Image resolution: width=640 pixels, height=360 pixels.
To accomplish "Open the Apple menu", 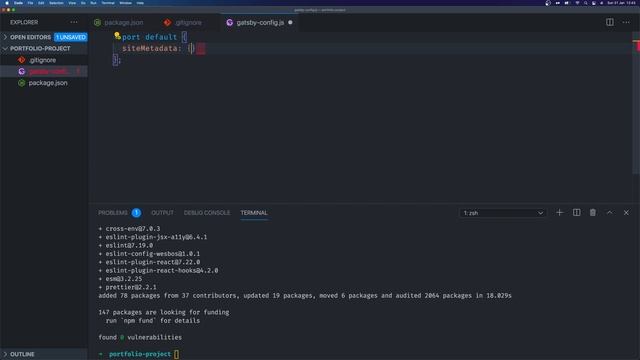I will [7, 3].
